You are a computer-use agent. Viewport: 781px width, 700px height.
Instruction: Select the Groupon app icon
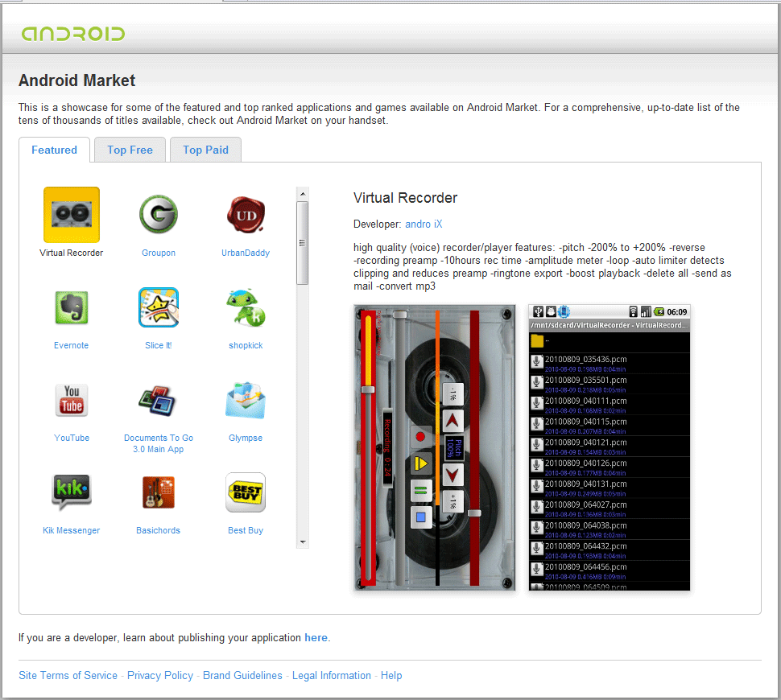(x=159, y=215)
